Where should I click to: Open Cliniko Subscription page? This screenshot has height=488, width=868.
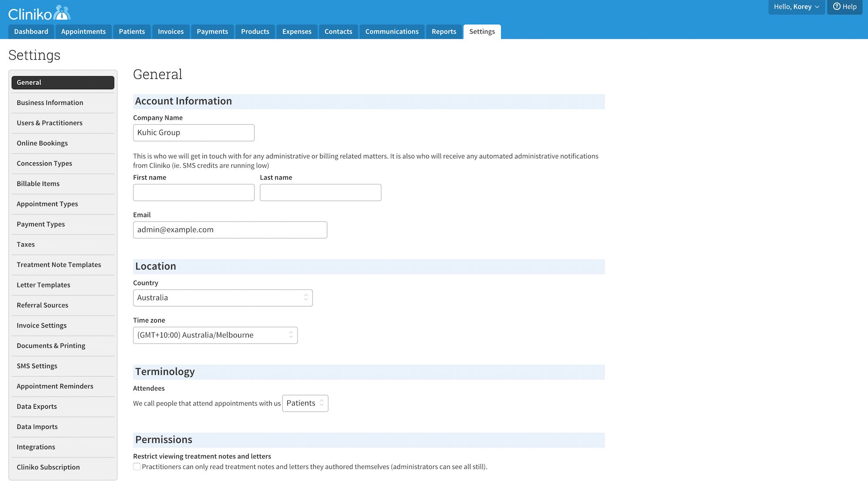pos(48,467)
